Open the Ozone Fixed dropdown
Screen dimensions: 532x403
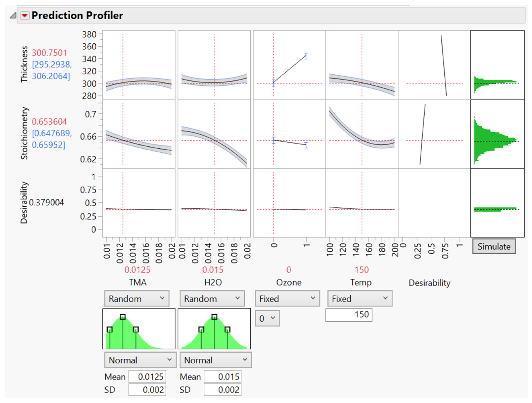point(287,298)
